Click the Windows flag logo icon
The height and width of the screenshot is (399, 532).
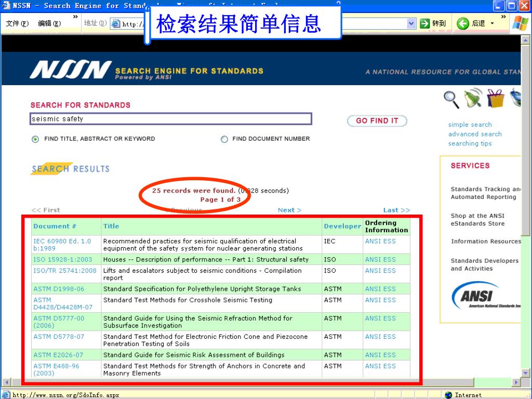tap(521, 23)
